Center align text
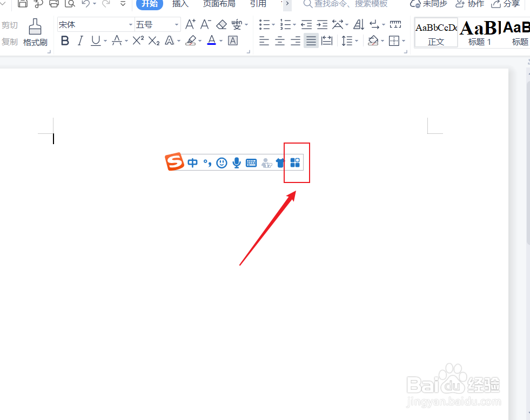This screenshot has width=530, height=420. [280, 41]
